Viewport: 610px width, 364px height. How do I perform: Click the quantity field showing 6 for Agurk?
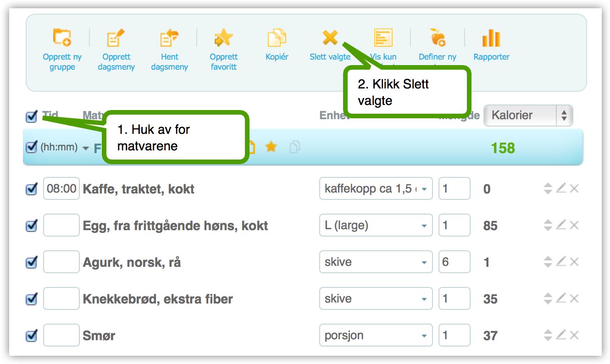(x=455, y=262)
